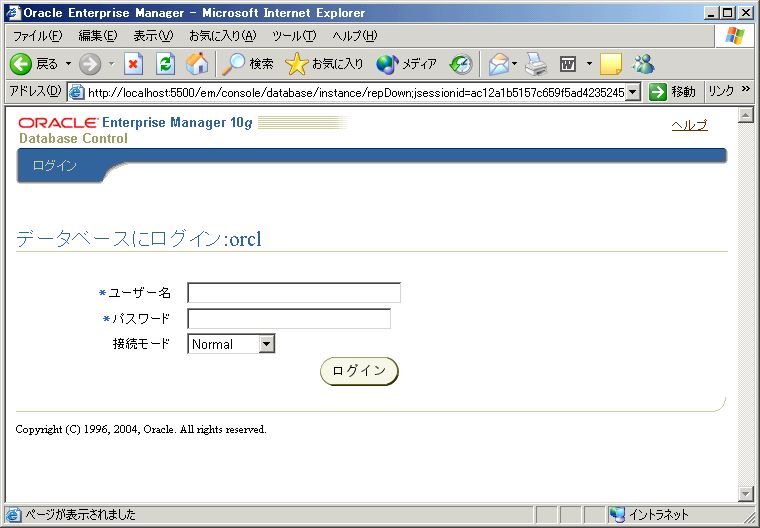Screen dimensions: 760x528
Task: Open 表示(V) menu
Action: pos(153,36)
